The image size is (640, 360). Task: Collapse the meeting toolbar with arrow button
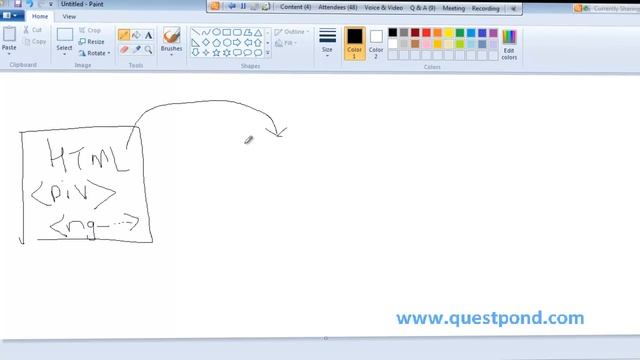(513, 9)
